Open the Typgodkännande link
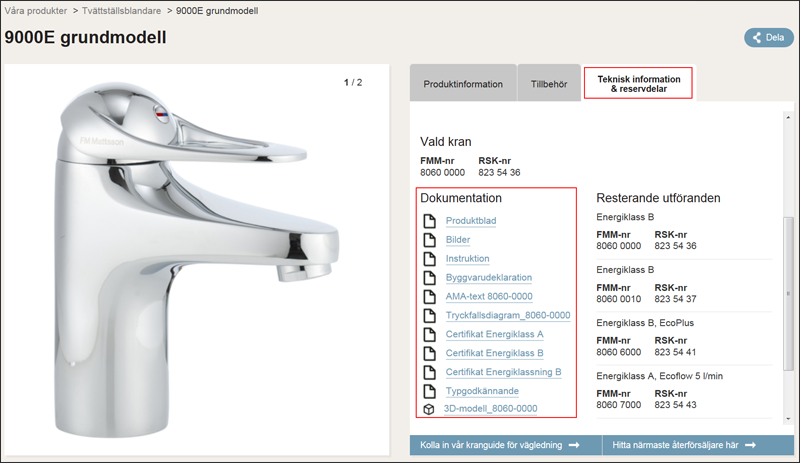800x463 pixels. coord(482,391)
